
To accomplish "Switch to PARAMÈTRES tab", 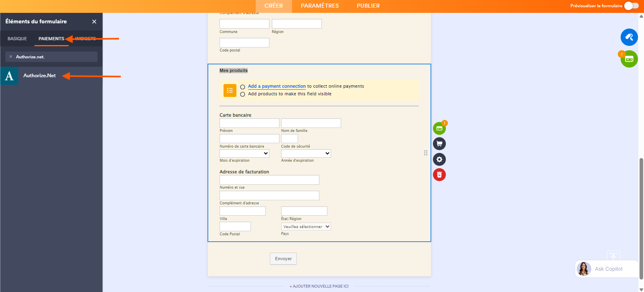I will tap(320, 6).
